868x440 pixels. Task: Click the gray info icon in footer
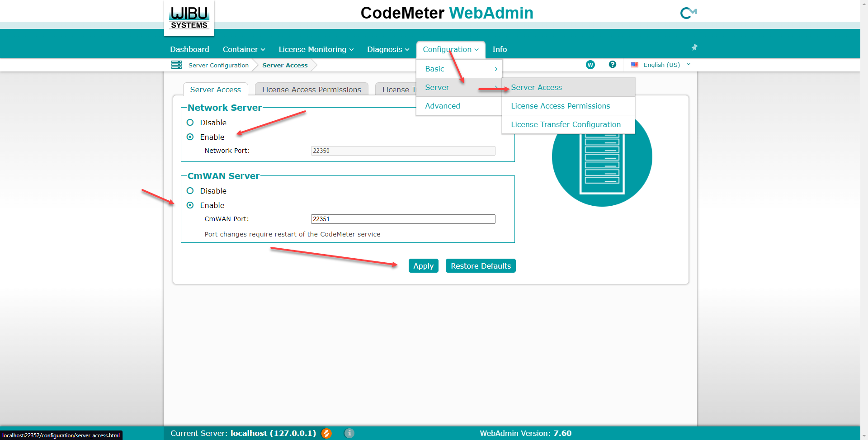click(x=349, y=433)
